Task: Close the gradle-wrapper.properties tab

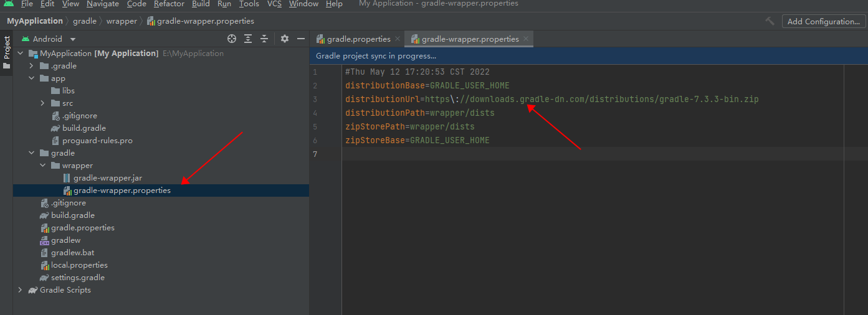Action: [526, 39]
